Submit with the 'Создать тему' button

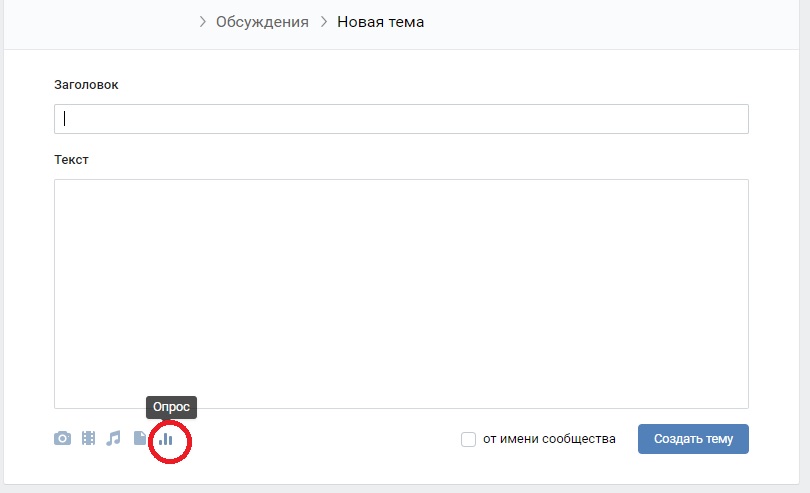(693, 439)
